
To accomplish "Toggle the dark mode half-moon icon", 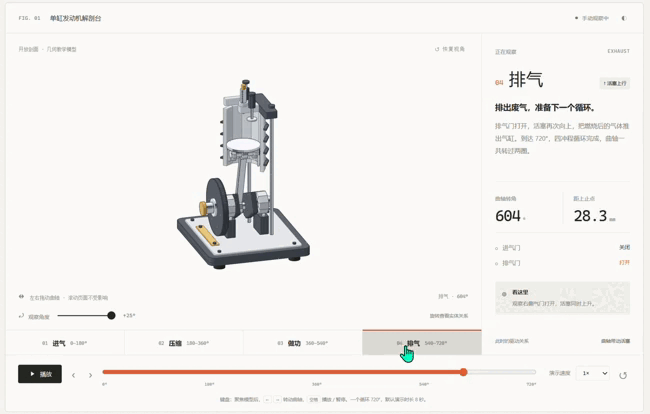I will tap(624, 18).
